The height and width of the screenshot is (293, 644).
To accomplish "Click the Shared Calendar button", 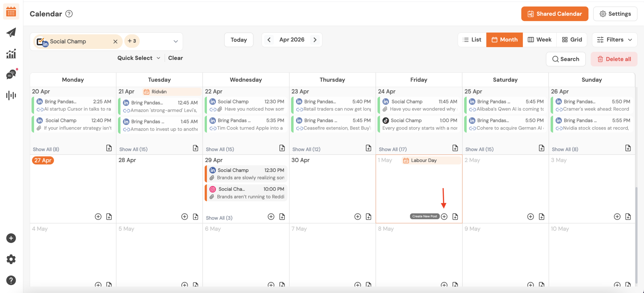I will [555, 14].
